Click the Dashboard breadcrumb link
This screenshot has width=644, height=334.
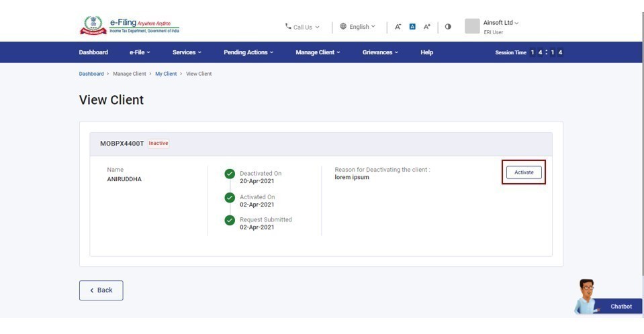point(91,74)
